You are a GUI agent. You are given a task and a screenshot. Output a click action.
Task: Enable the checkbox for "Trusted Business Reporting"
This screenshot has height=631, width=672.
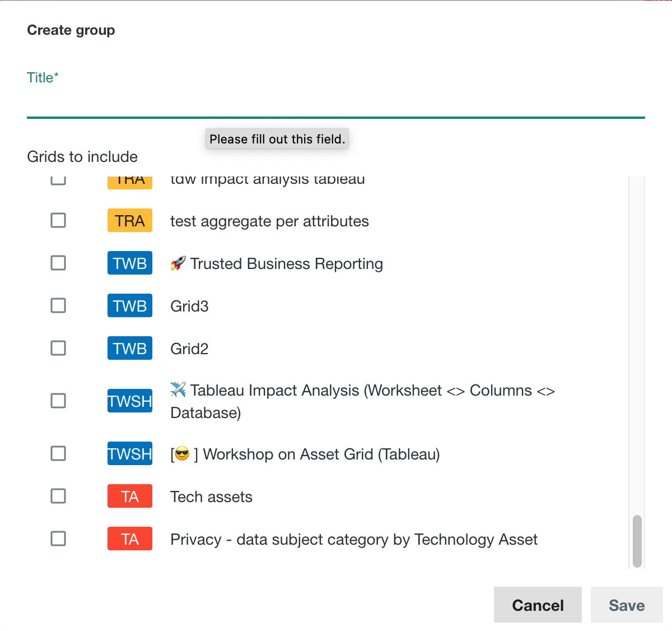pyautogui.click(x=58, y=263)
